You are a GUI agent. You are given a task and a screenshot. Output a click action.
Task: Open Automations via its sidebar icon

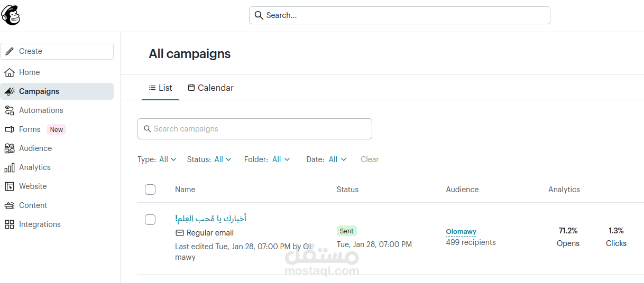coord(10,110)
